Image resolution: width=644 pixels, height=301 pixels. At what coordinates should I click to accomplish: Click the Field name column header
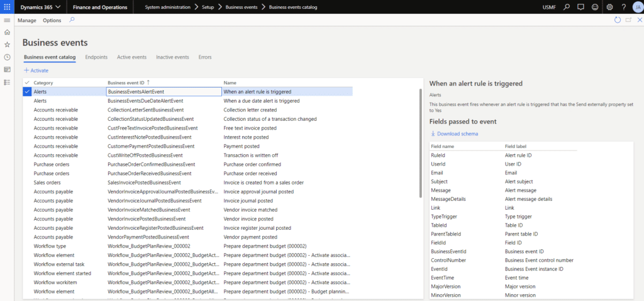tap(442, 146)
